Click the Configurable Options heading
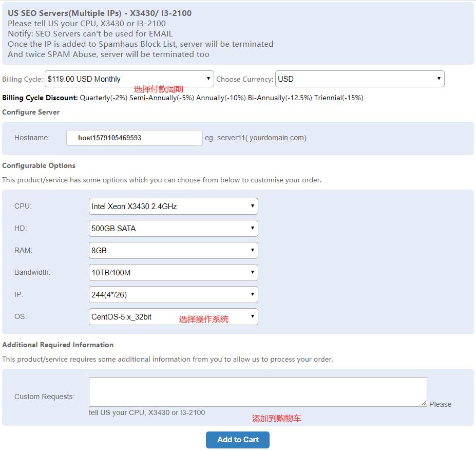The width and height of the screenshot is (476, 451). coord(39,165)
